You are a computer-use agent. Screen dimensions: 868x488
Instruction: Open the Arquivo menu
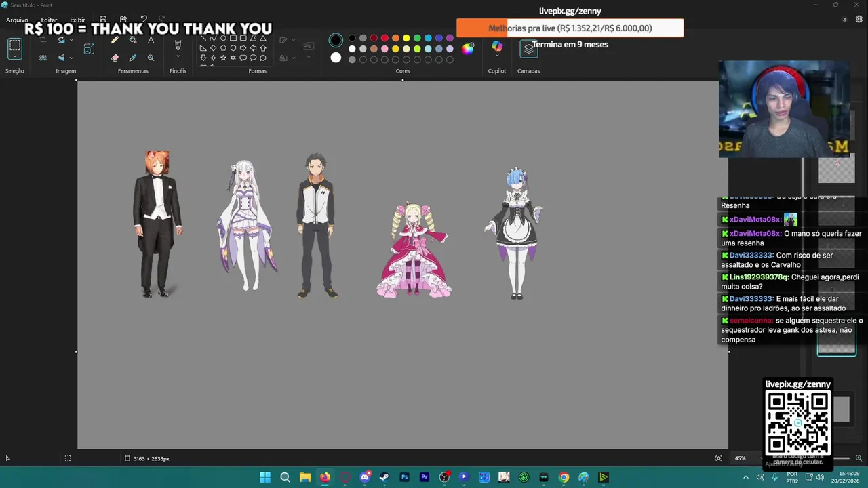[x=17, y=20]
